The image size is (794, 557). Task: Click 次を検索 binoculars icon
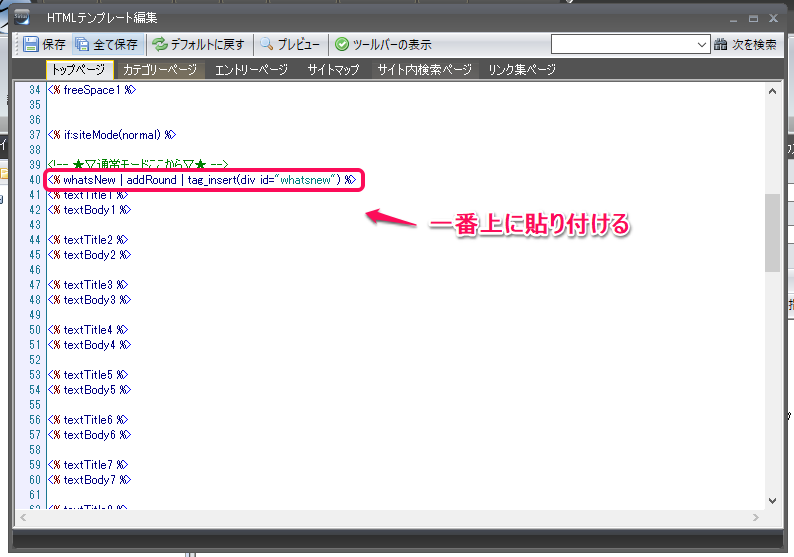[x=721, y=44]
